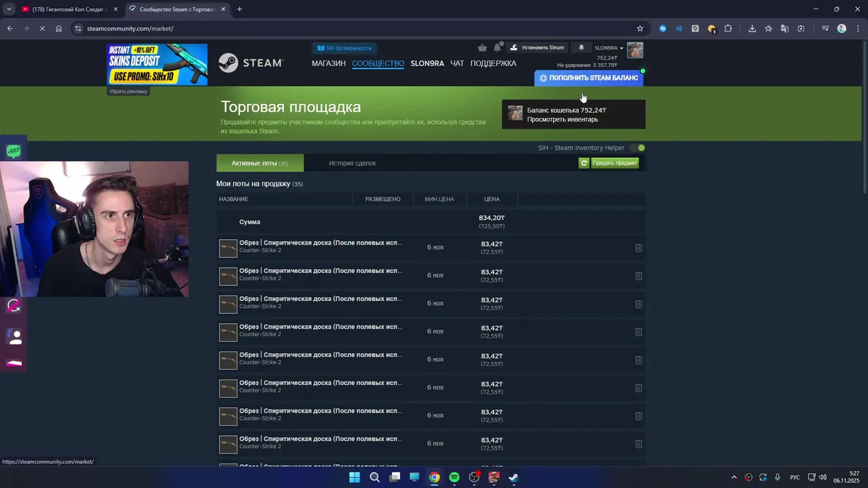
Task: Open the tab search dropdown arrow
Action: pyautogui.click(x=9, y=9)
